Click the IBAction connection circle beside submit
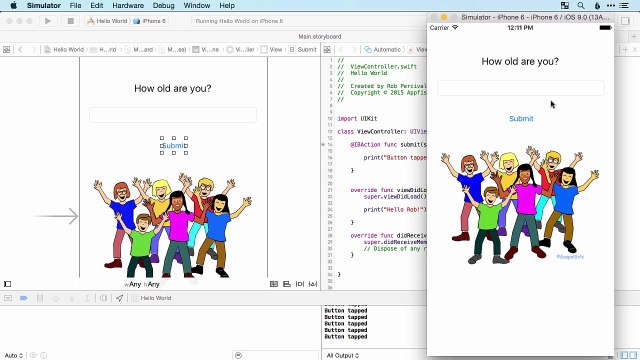640x360 pixels. [323, 144]
